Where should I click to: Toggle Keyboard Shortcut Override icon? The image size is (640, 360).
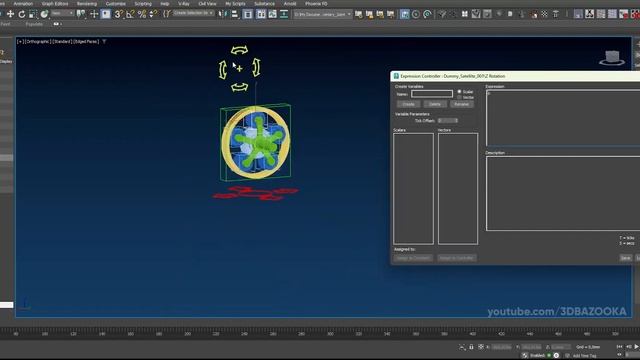(x=105, y=14)
